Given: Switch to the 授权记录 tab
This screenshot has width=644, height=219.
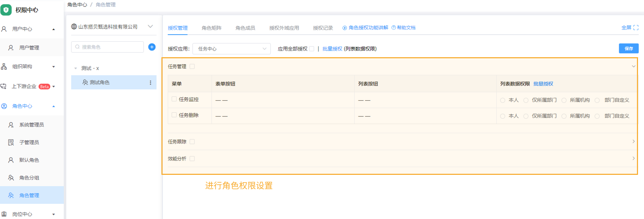Looking at the screenshot, I should [323, 28].
